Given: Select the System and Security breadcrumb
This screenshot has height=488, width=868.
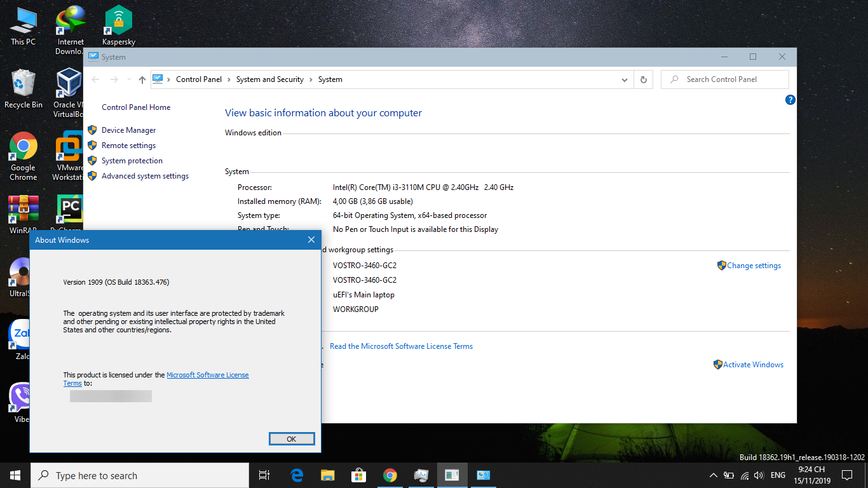Looking at the screenshot, I should click(x=270, y=79).
